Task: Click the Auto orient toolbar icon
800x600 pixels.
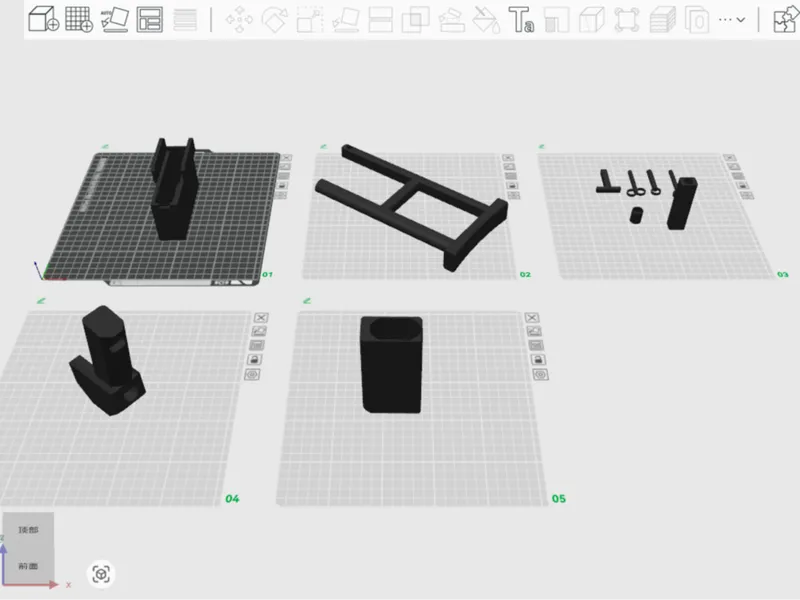Action: (x=115, y=19)
